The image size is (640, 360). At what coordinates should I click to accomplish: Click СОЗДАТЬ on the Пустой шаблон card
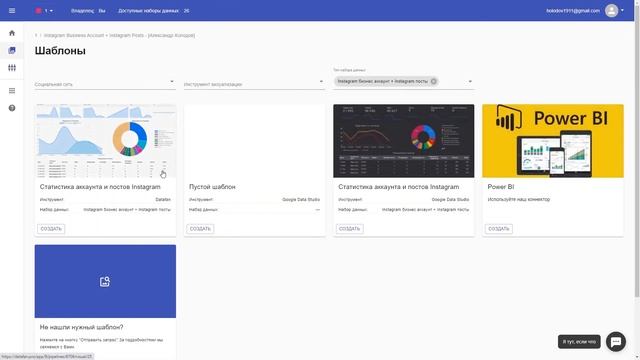(200, 229)
